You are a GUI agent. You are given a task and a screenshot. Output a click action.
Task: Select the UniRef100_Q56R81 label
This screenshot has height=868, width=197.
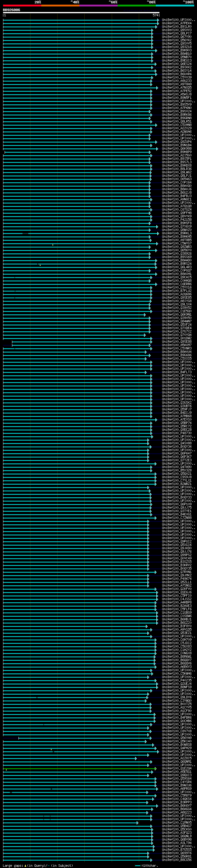click(x=176, y=857)
